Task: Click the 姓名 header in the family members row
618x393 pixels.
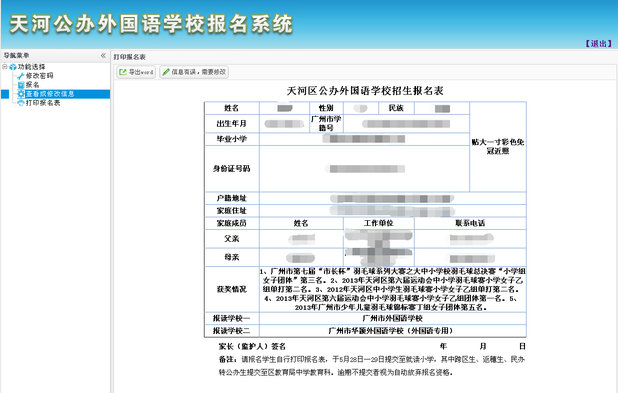Action: click(301, 224)
